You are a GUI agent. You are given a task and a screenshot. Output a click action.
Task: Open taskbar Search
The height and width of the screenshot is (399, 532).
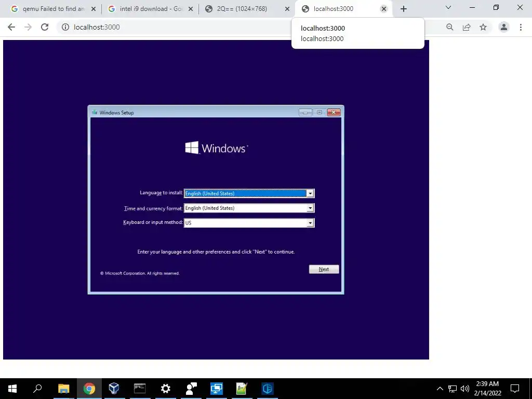[x=37, y=389]
